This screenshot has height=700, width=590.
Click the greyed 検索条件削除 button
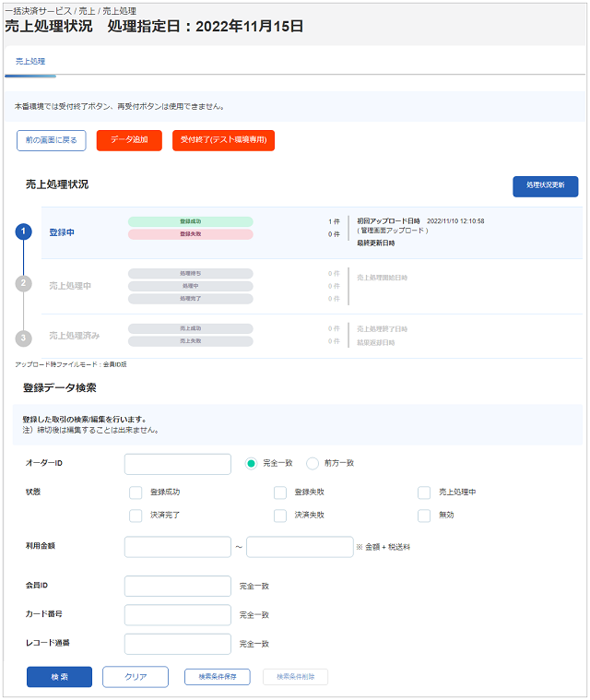pos(295,677)
